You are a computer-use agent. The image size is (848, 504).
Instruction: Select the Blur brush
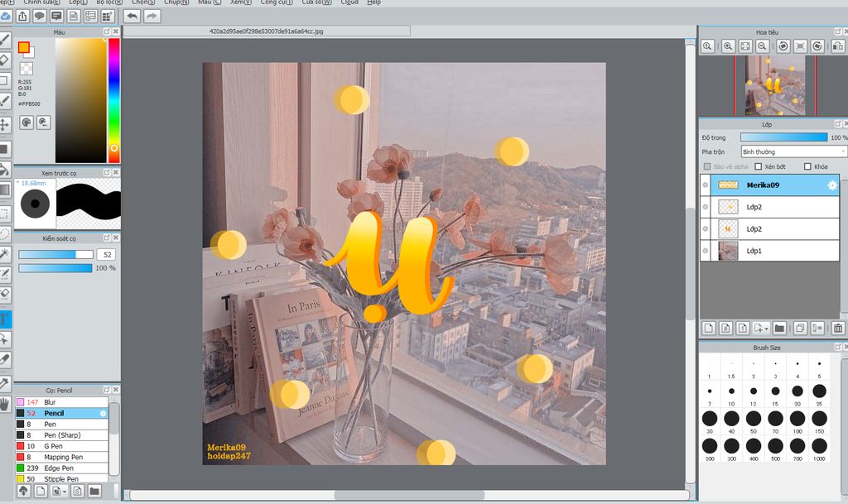point(61,402)
